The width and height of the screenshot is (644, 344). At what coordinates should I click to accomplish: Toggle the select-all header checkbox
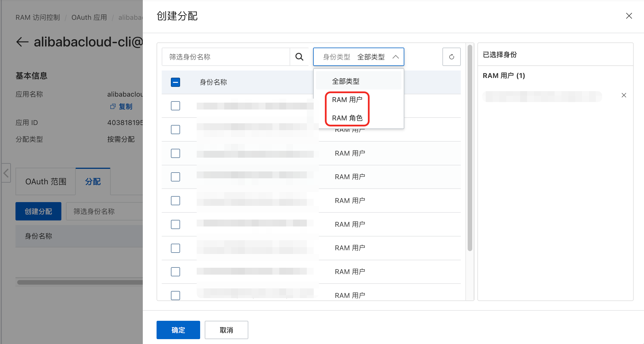[x=175, y=82]
